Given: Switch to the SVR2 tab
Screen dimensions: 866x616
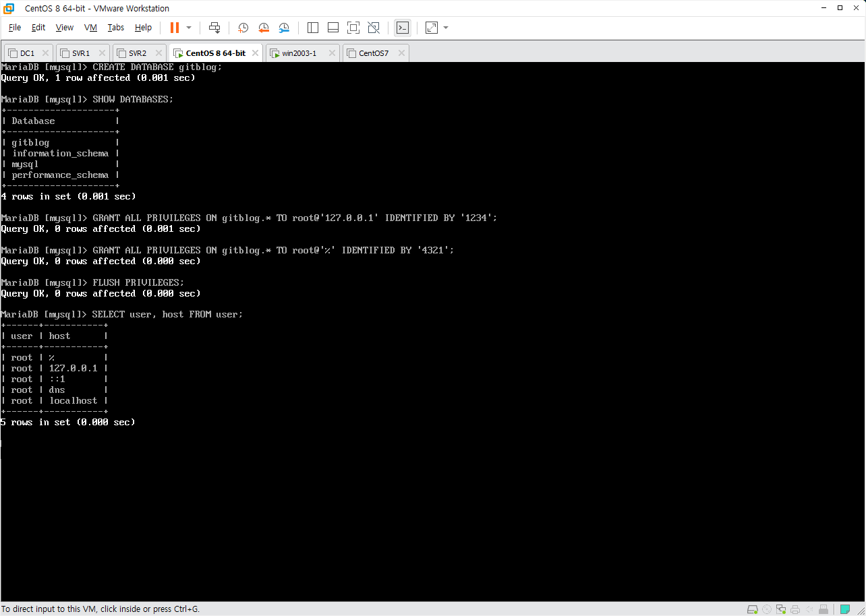Looking at the screenshot, I should 138,53.
